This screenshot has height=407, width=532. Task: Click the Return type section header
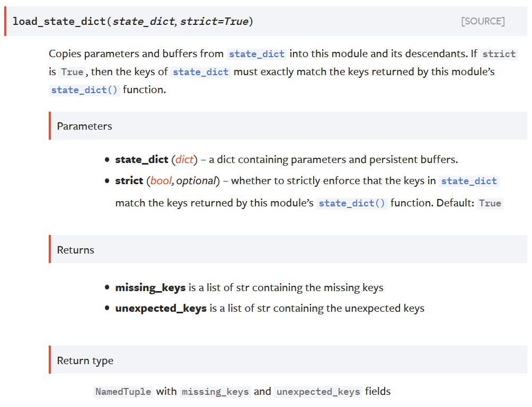click(x=85, y=360)
